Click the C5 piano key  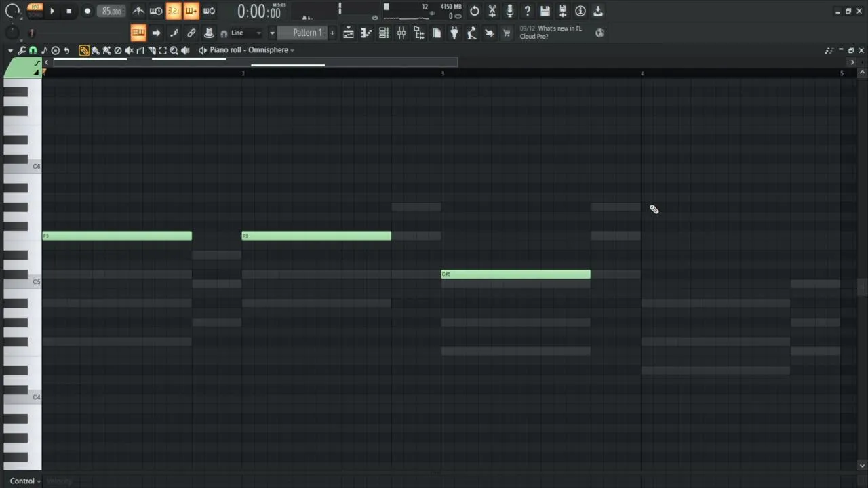point(22,282)
